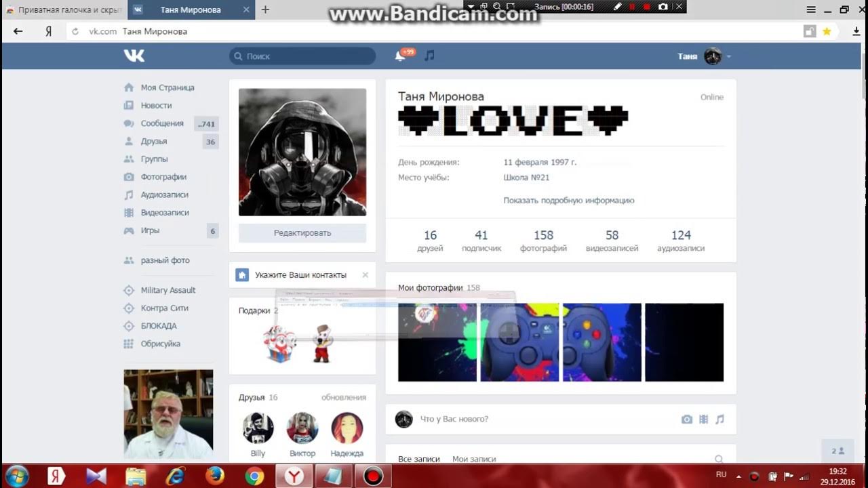Attach video via film icon in post box
This screenshot has height=488, width=868.
tap(704, 420)
